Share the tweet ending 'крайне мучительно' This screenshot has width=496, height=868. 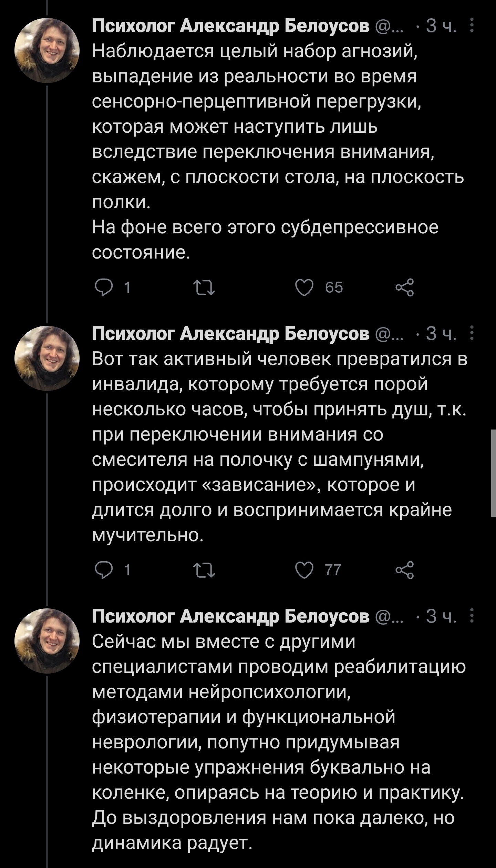coord(405,570)
